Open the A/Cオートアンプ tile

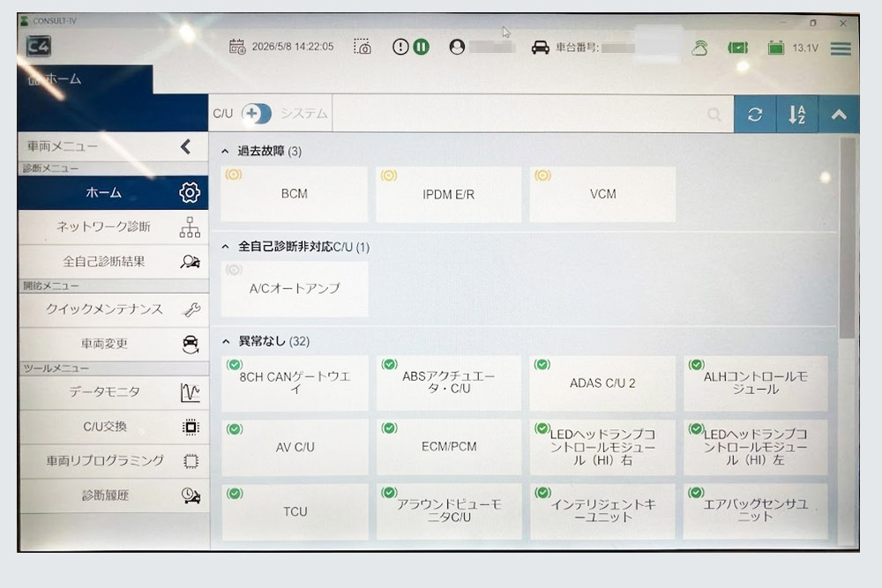pyautogui.click(x=295, y=289)
